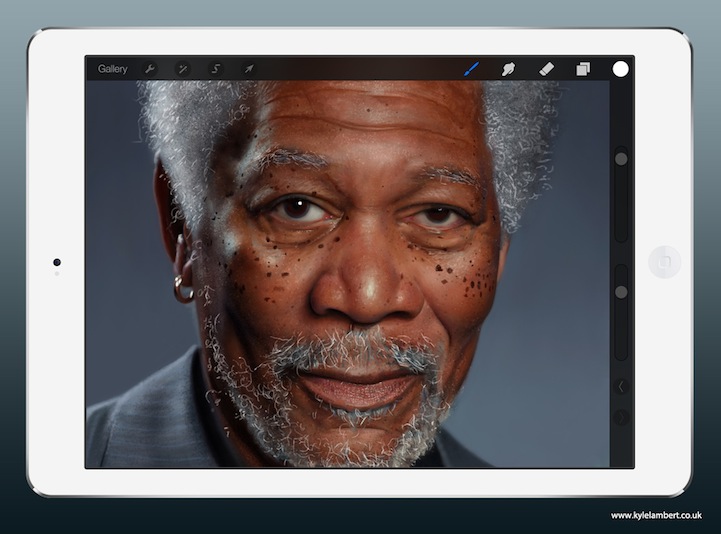
Task: Open the white color picker circle
Action: click(x=620, y=69)
